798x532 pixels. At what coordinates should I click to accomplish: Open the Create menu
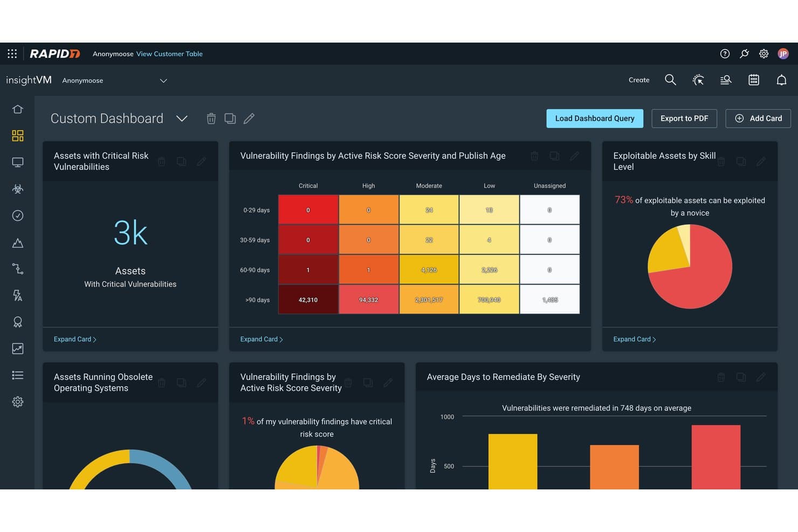tap(639, 80)
